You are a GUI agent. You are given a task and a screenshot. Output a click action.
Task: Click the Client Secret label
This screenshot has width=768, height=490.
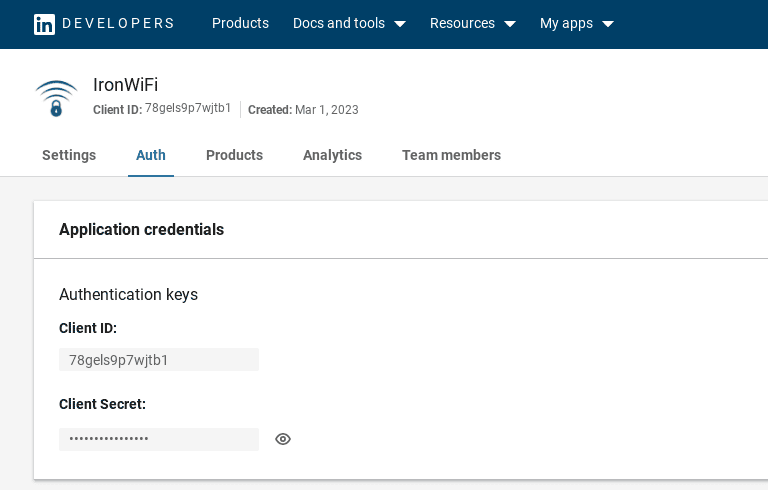pyautogui.click(x=102, y=404)
